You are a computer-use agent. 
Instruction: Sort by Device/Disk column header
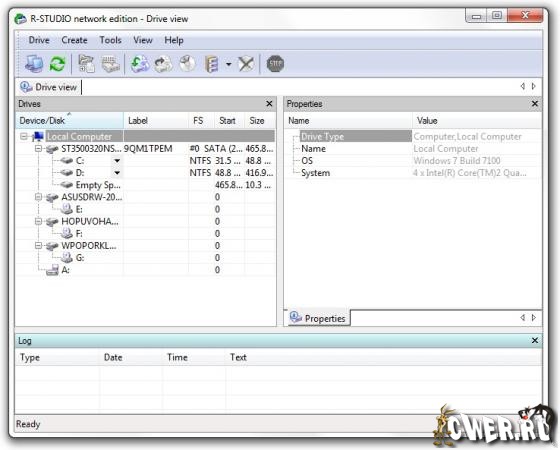[x=70, y=121]
